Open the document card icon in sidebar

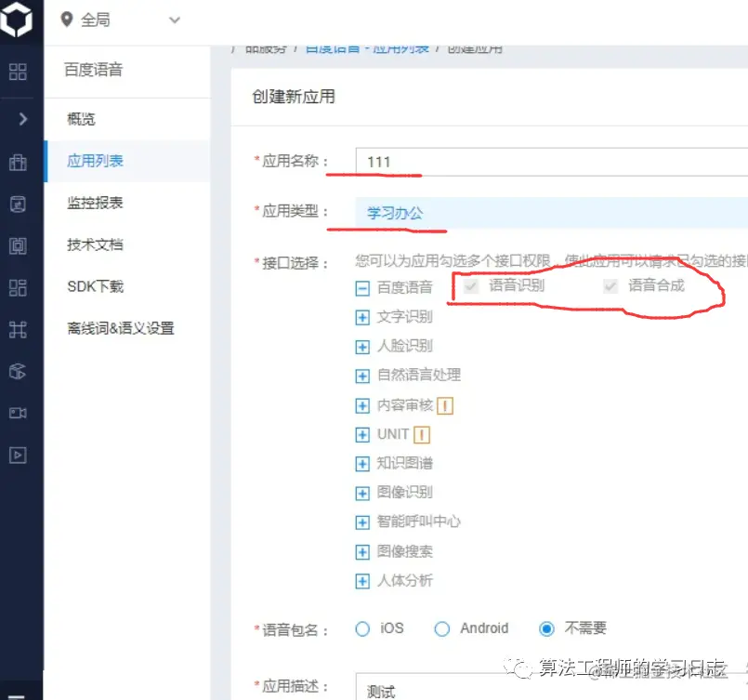[17, 204]
